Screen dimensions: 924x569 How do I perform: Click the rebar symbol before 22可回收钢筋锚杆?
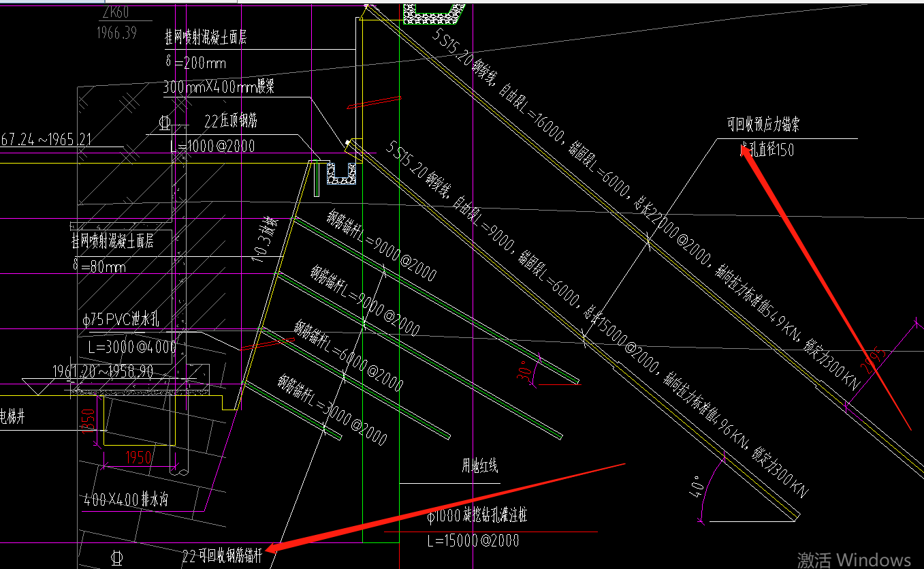tap(116, 558)
